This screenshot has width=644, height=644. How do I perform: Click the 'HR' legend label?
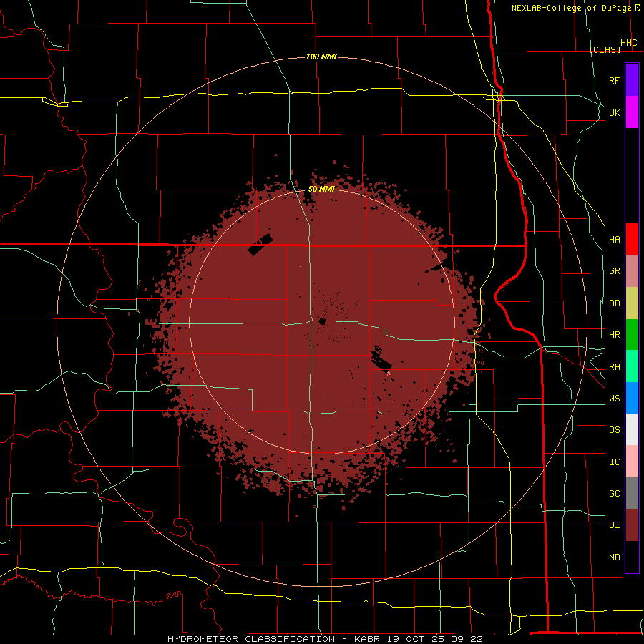[x=614, y=335]
